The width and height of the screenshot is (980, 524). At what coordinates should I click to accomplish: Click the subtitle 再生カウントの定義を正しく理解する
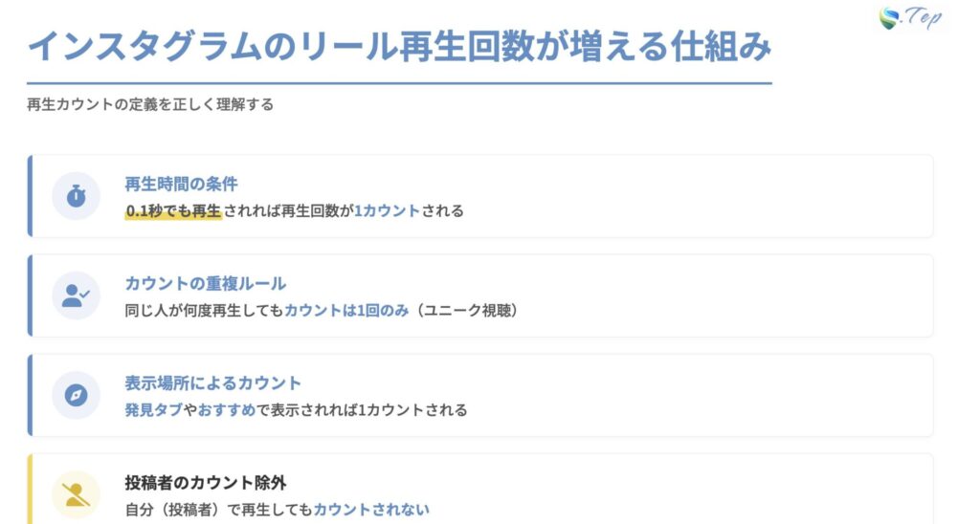(150, 104)
